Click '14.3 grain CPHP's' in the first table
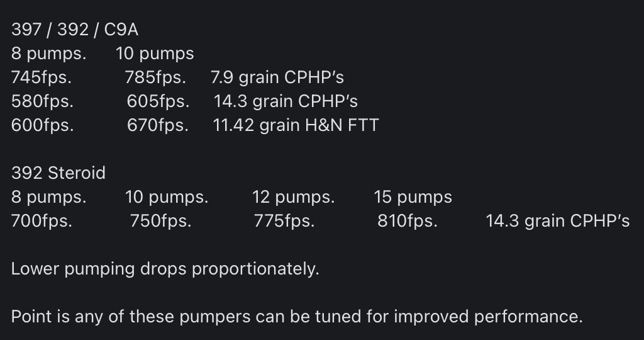The height and width of the screenshot is (340, 644). 286,101
